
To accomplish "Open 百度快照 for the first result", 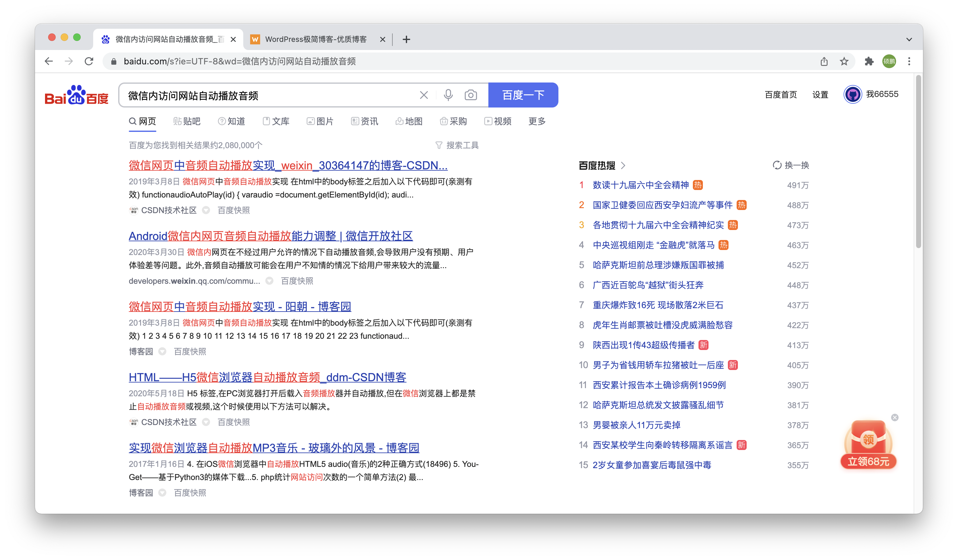I will pos(234,210).
